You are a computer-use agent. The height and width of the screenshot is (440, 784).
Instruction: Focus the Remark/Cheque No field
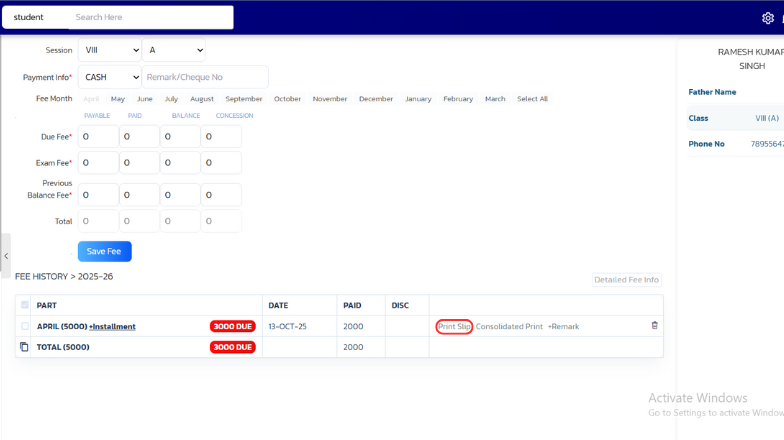[205, 77]
